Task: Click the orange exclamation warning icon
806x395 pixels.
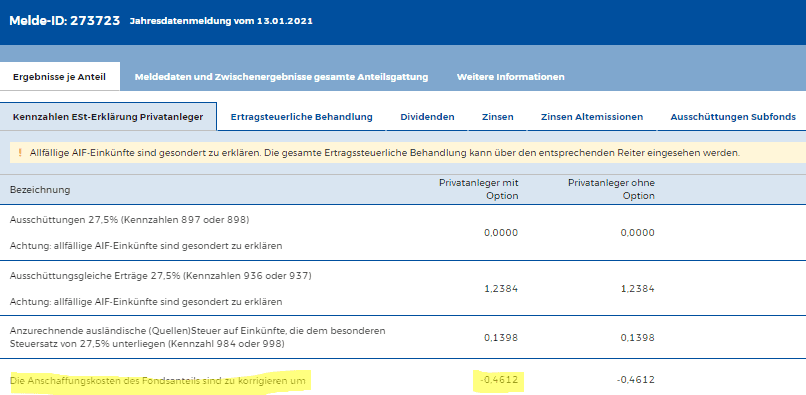Action: pyautogui.click(x=20, y=153)
